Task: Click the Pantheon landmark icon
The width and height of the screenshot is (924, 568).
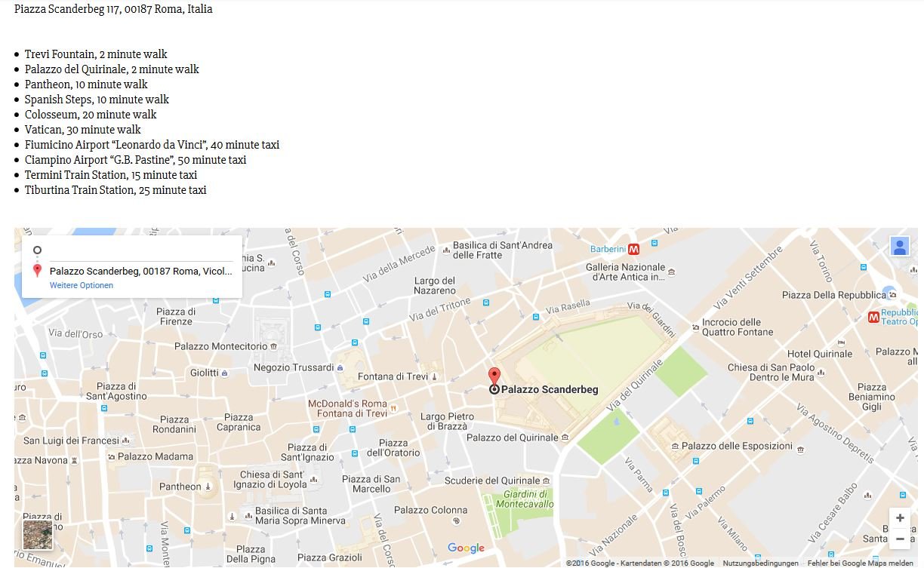Action: (208, 487)
